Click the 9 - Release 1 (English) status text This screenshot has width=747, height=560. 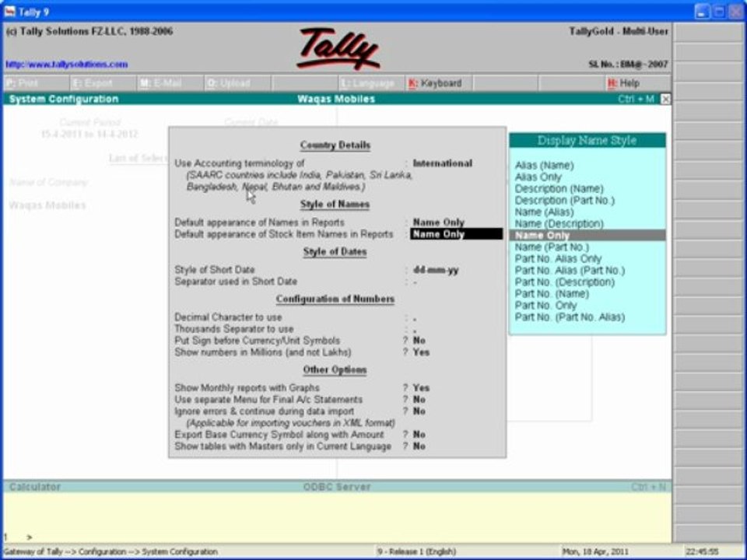(x=416, y=552)
